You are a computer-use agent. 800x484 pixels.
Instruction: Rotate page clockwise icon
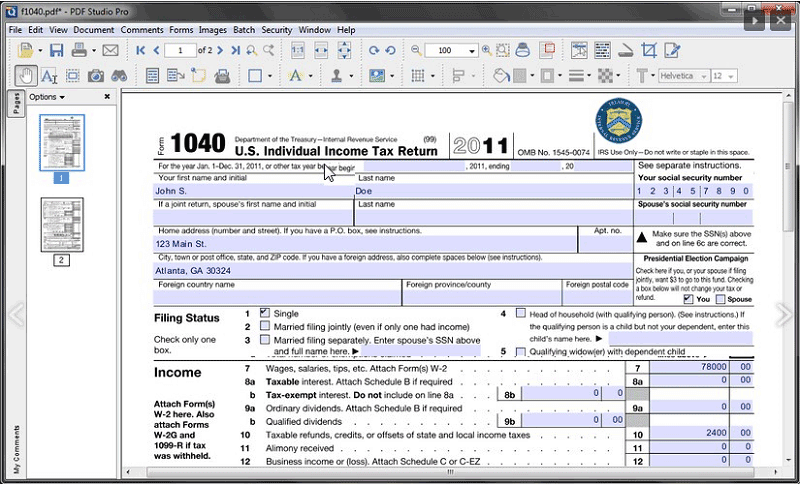point(374,50)
